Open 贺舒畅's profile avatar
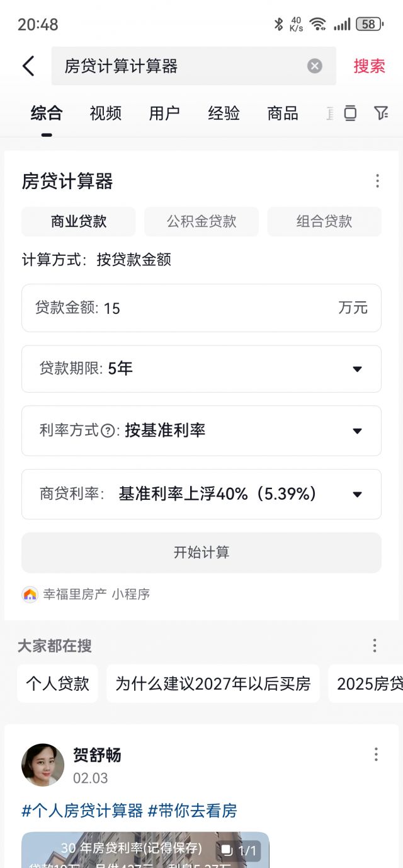 coord(43,765)
